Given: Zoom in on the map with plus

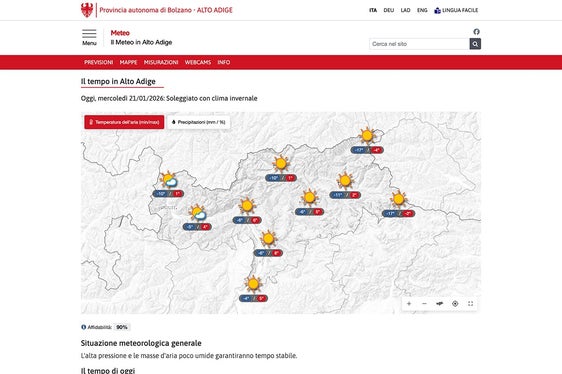Looking at the screenshot, I should point(409,304).
